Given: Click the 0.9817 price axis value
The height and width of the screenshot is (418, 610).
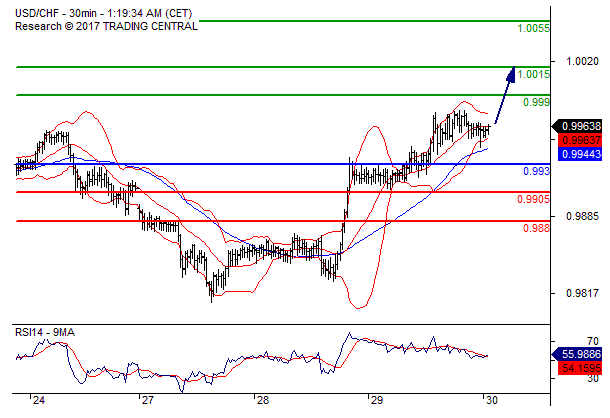Looking at the screenshot, I should tap(582, 293).
